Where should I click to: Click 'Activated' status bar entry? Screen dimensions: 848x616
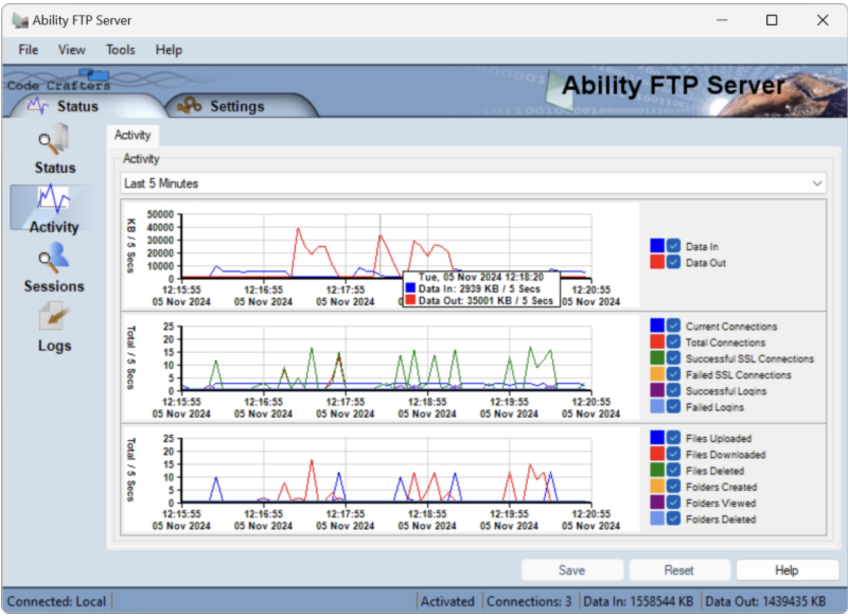(x=448, y=602)
